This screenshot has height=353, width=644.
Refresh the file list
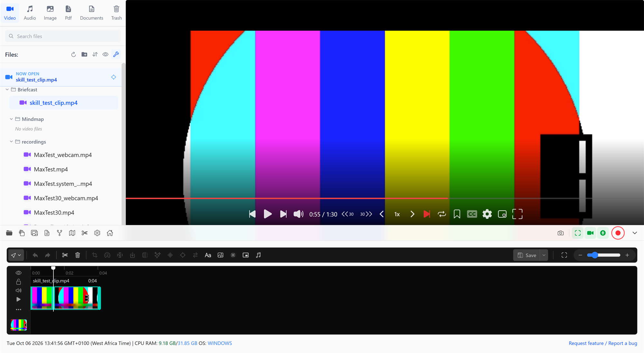pos(73,54)
